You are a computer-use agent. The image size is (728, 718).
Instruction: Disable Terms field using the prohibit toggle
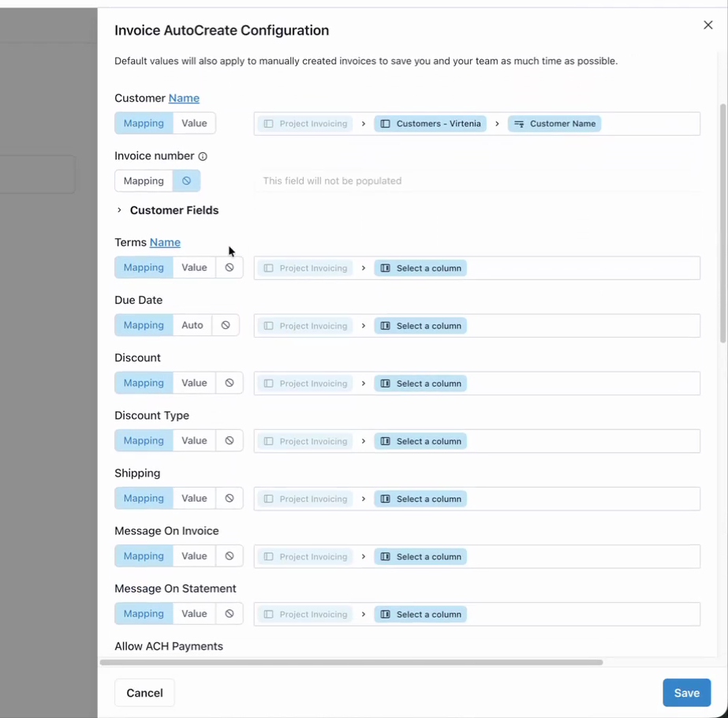pyautogui.click(x=230, y=267)
